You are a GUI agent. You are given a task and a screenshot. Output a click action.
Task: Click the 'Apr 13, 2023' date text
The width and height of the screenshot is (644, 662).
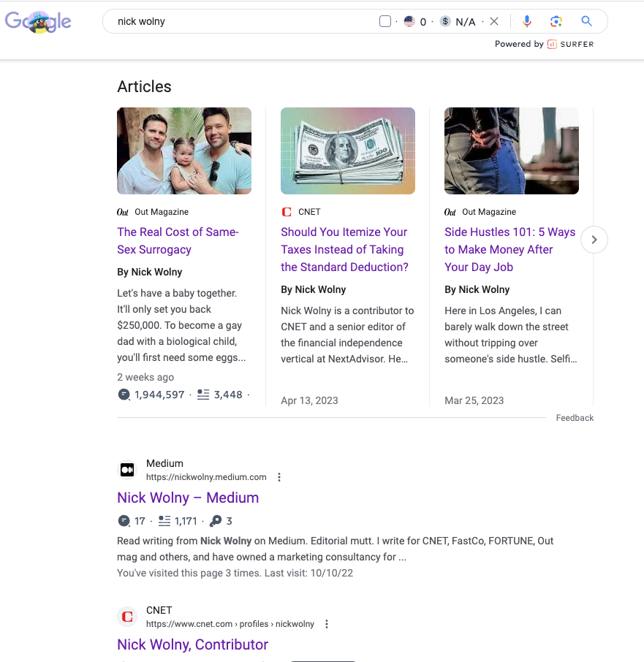(309, 400)
